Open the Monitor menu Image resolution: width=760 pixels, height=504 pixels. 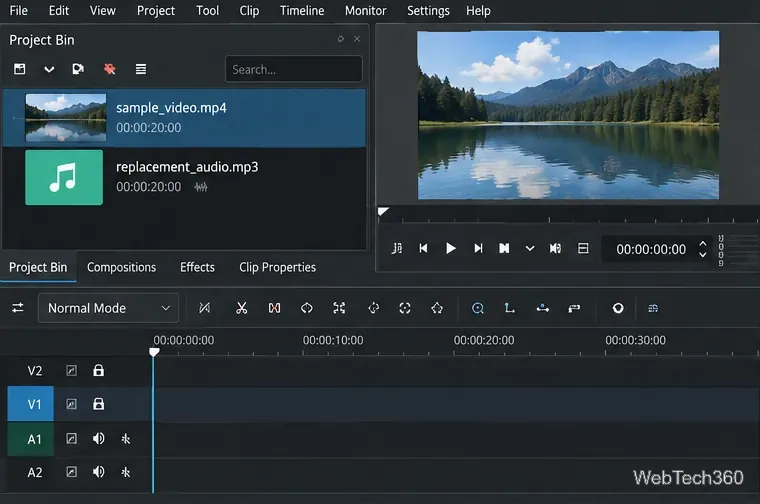coord(365,11)
